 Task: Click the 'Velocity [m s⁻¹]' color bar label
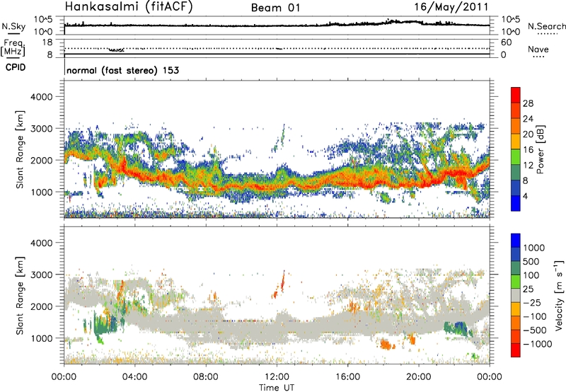point(559,295)
